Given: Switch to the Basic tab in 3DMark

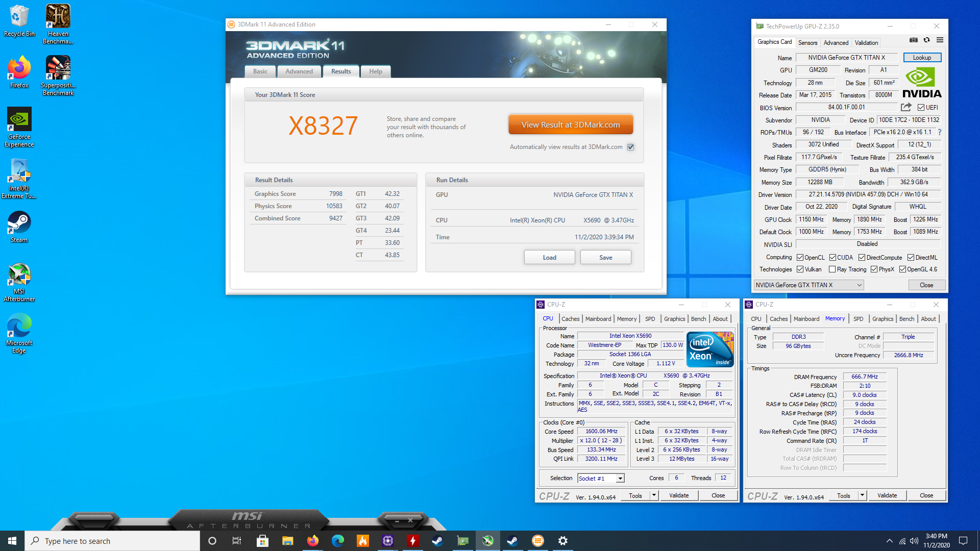Looking at the screenshot, I should (x=260, y=71).
